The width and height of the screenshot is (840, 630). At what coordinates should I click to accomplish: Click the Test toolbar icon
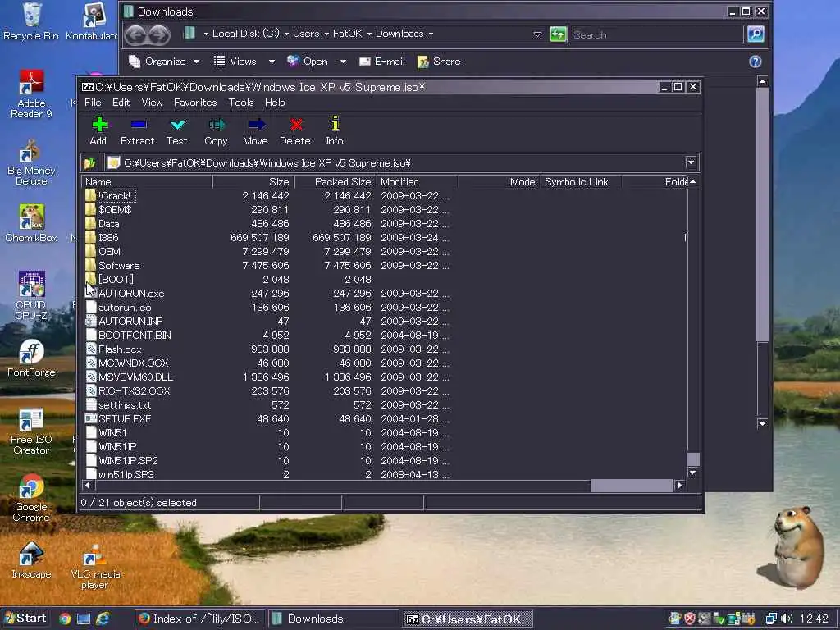(x=177, y=131)
